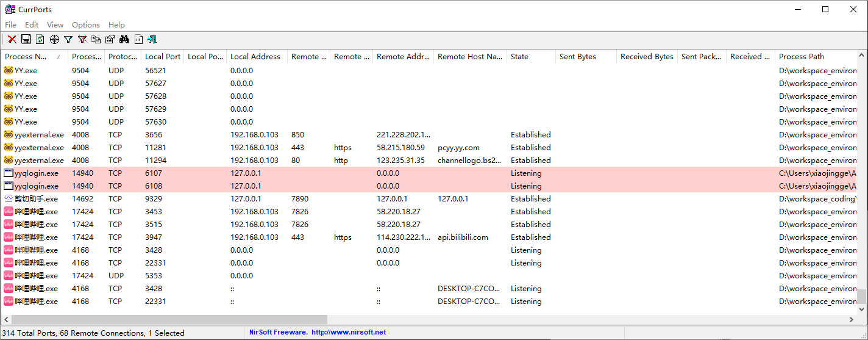Image resolution: width=868 pixels, height=340 pixels.
Task: Open the File menu
Action: click(x=11, y=25)
